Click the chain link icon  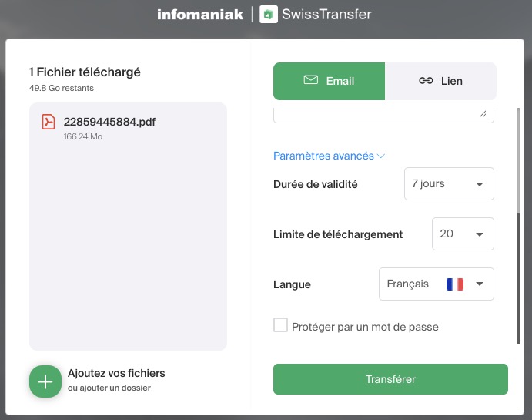pyautogui.click(x=426, y=81)
